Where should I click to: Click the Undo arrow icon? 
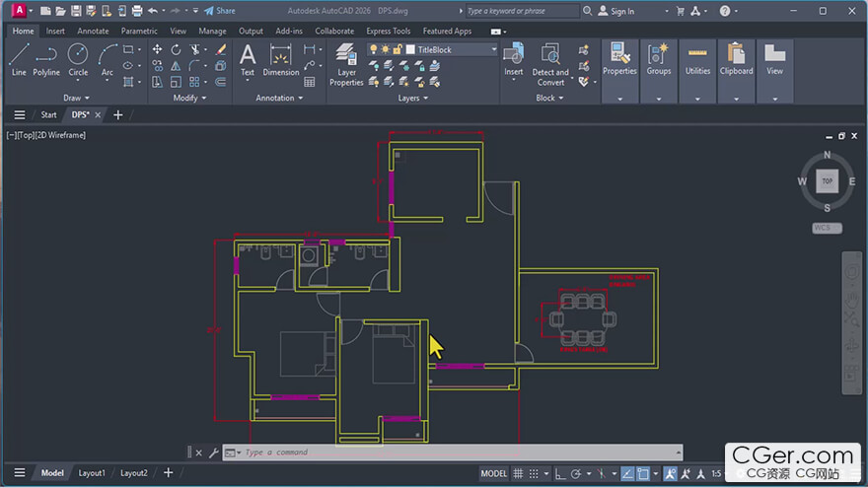coord(152,11)
